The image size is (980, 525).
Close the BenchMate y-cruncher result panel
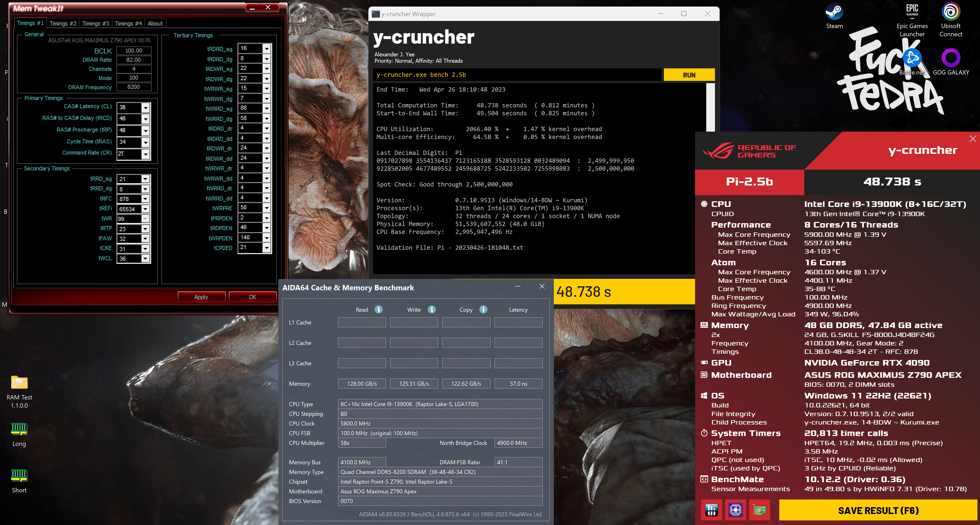(x=973, y=139)
